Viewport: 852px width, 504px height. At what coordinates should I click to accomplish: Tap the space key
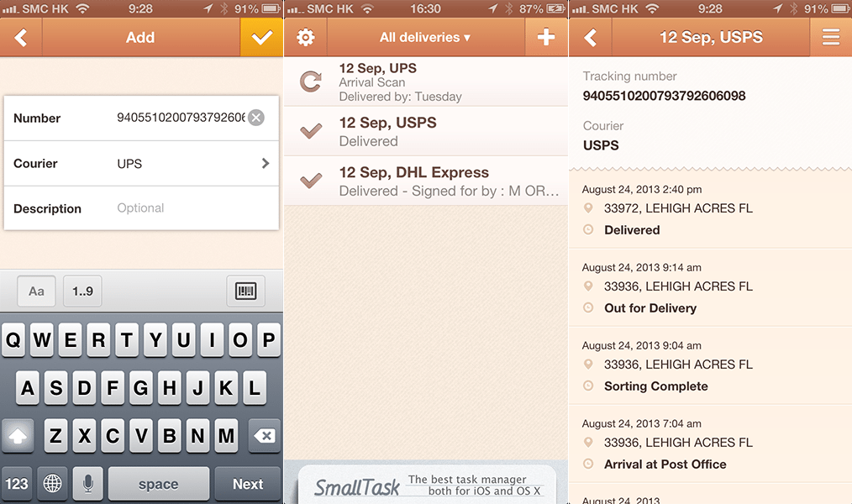click(x=159, y=483)
